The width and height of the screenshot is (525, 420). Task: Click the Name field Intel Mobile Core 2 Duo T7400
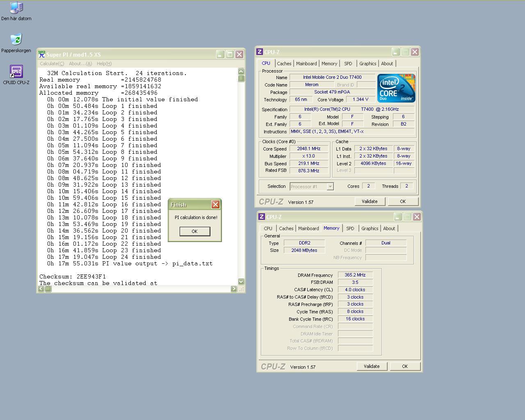332,77
